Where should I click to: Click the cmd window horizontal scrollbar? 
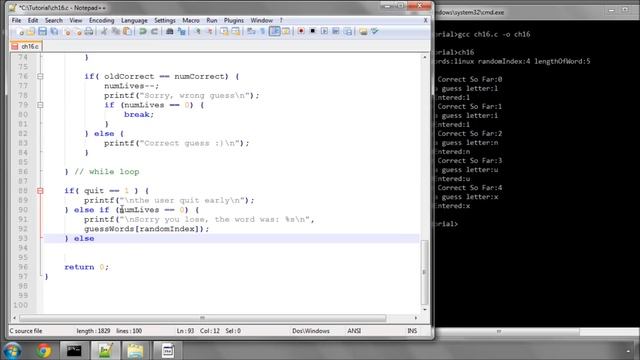[x=508, y=332]
